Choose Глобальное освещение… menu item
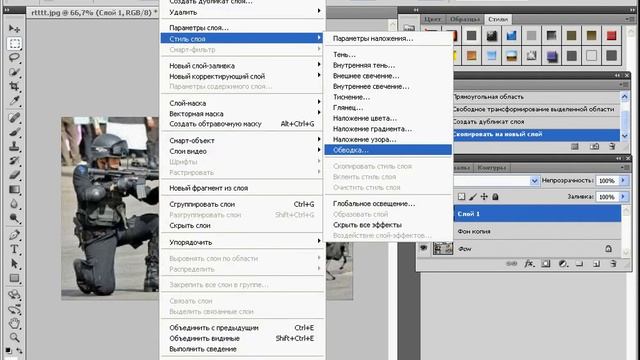640x360 pixels. 388,203
